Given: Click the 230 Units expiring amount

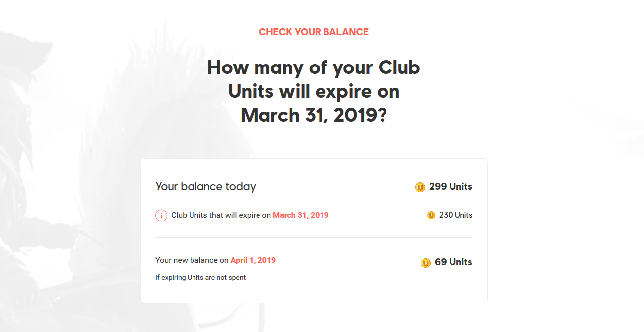Looking at the screenshot, I should point(455,215).
